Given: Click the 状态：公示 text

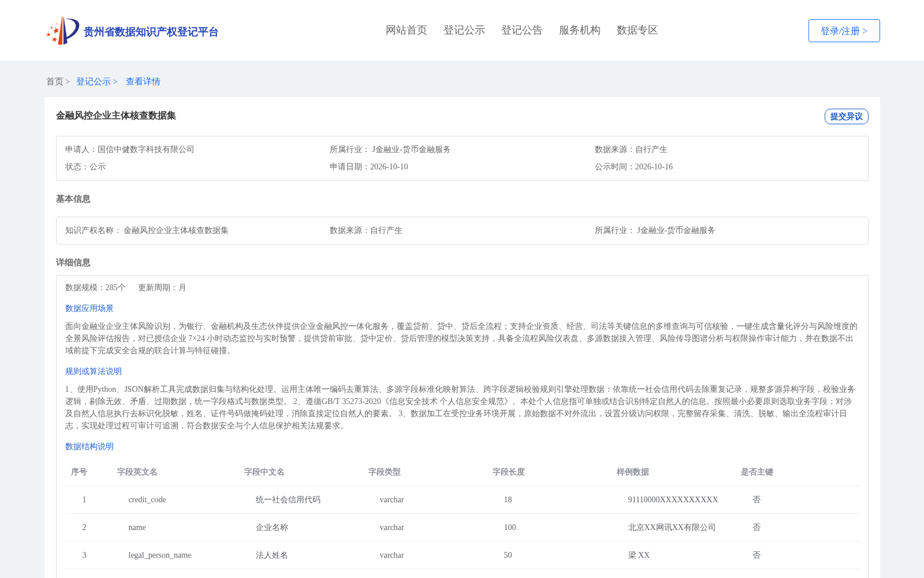Looking at the screenshot, I should pos(85,166).
